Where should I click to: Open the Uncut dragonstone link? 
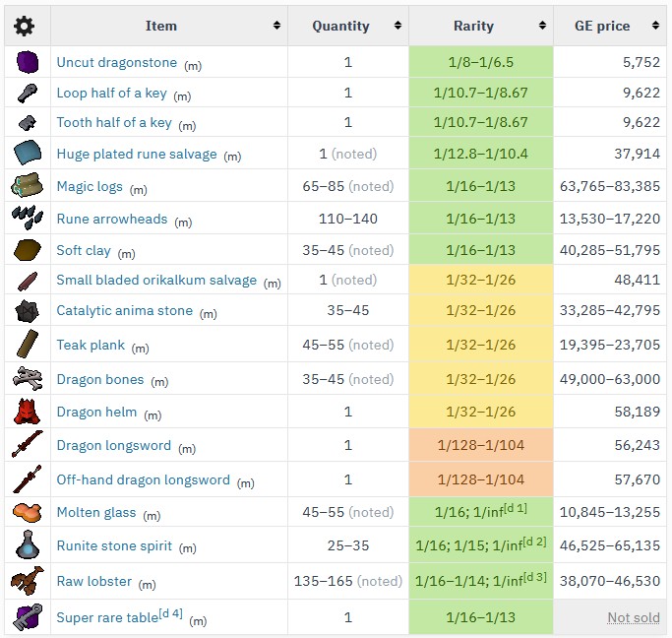[116, 62]
